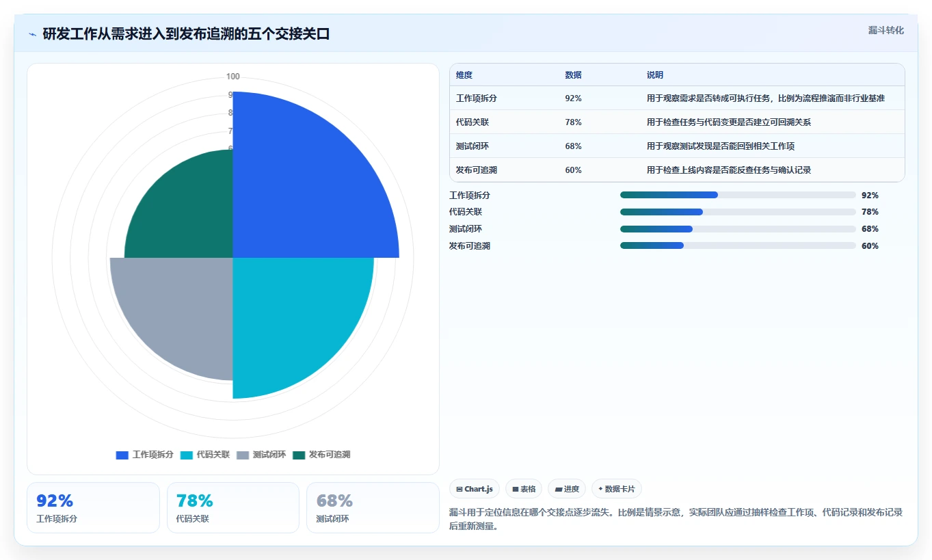Open the 78% 代码关联 data card

coord(233,508)
